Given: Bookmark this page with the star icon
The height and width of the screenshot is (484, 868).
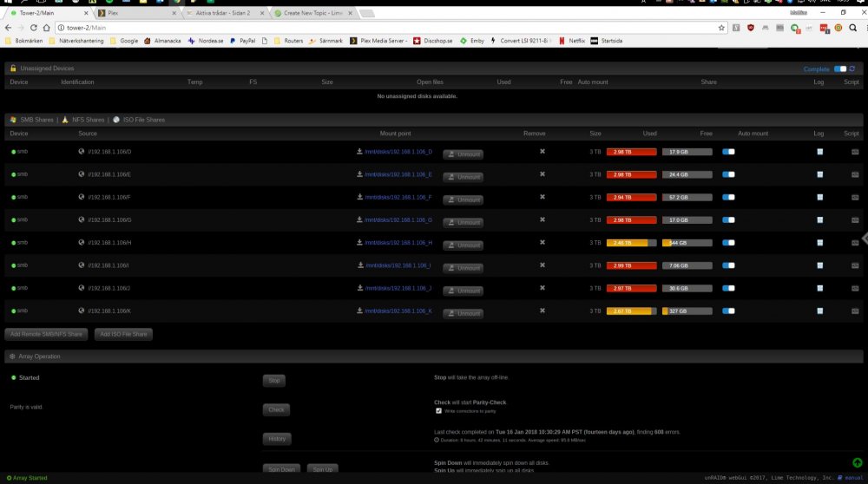Looking at the screenshot, I should pos(721,28).
